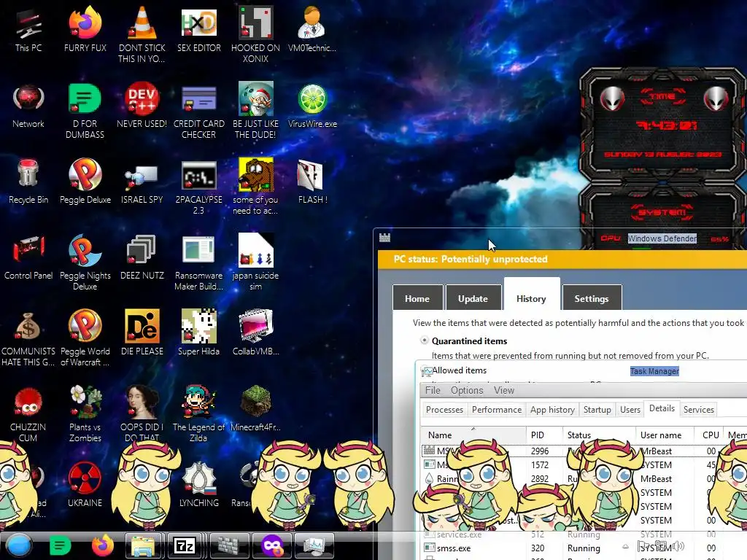Select the smss.exe process row
This screenshot has height=560, width=747.
[x=584, y=548]
